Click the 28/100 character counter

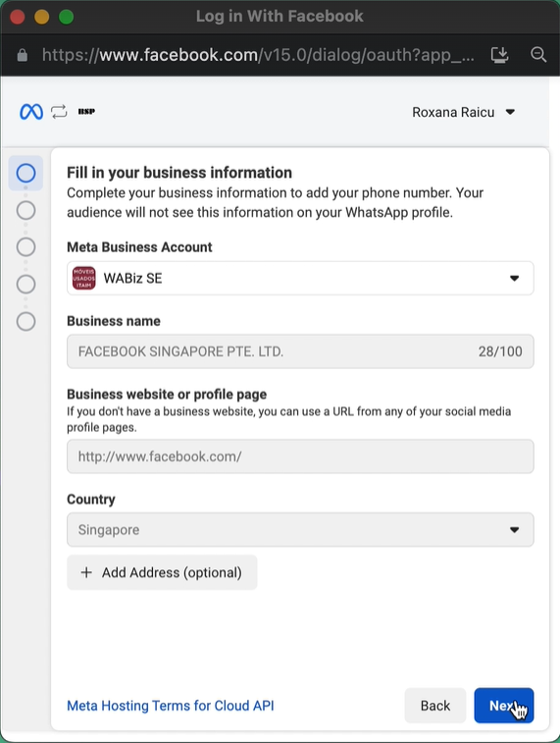pyautogui.click(x=500, y=351)
